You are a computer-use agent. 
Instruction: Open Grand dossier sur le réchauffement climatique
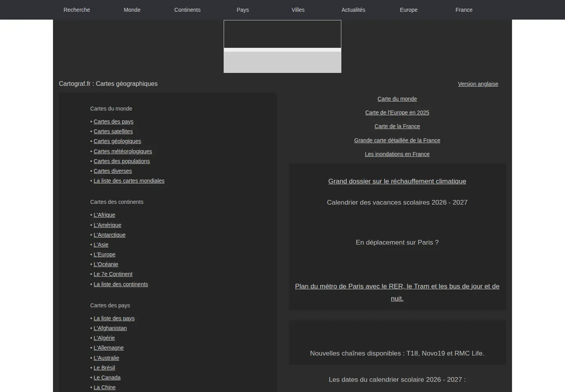[397, 181]
